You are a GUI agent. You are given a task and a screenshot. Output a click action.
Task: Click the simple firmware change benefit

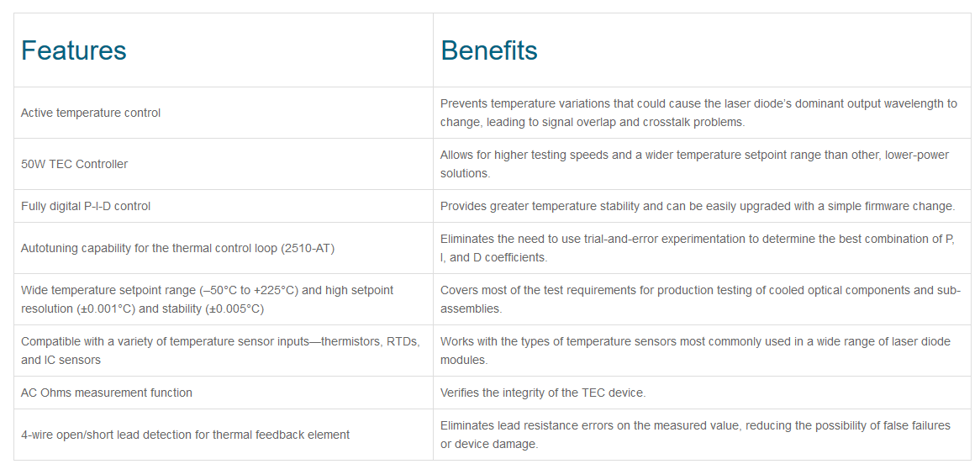pos(698,206)
